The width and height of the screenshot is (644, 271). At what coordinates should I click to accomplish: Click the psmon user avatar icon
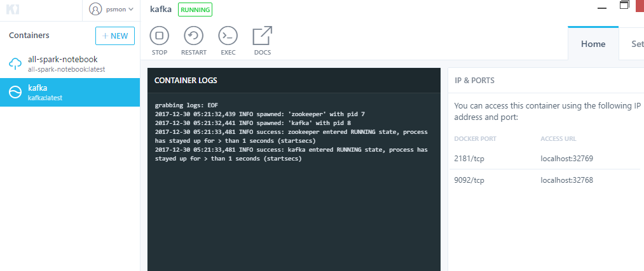click(95, 10)
